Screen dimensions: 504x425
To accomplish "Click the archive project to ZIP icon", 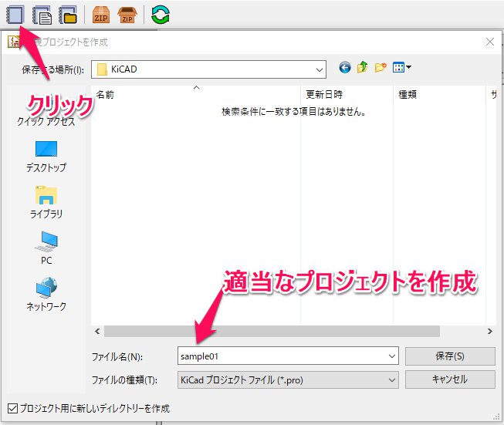I will click(100, 14).
